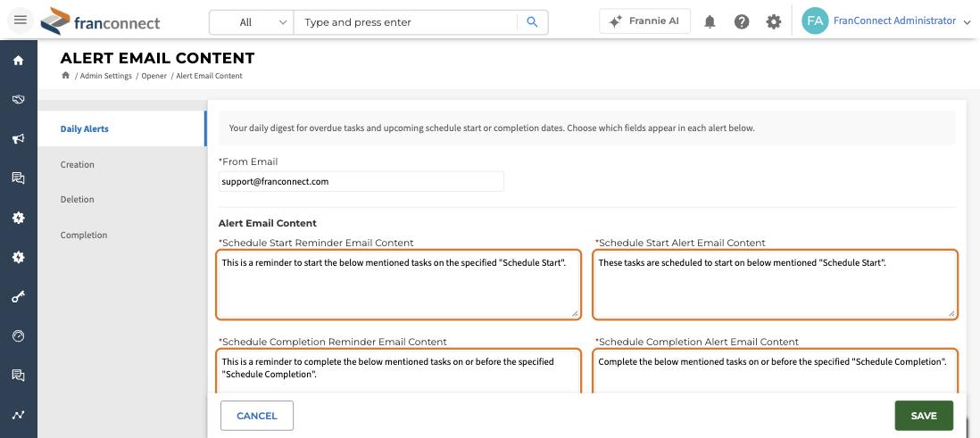This screenshot has height=438, width=980.
Task: Open the handshake module in sidebar
Action: point(18,99)
